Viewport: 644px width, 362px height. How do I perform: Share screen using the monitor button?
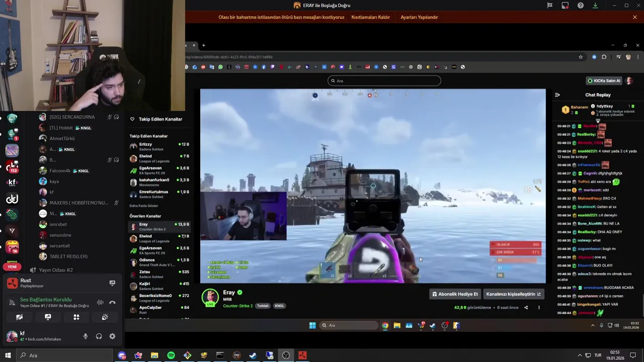[48, 317]
